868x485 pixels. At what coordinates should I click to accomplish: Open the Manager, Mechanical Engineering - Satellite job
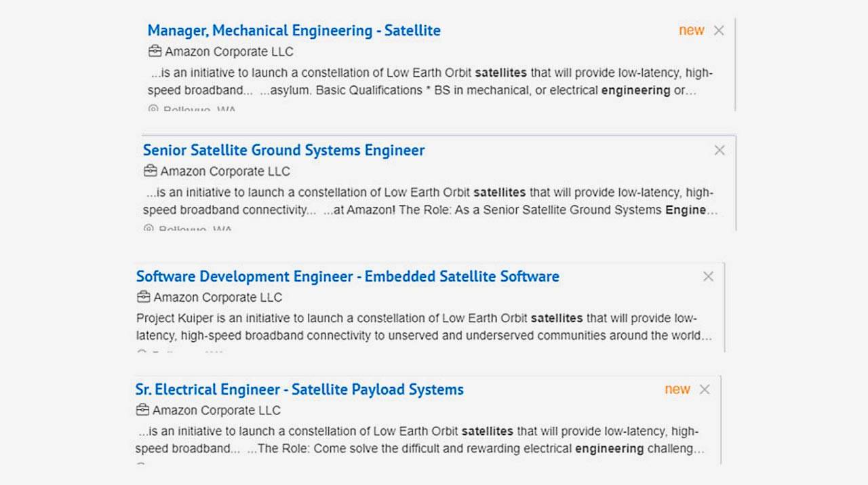coord(294,31)
